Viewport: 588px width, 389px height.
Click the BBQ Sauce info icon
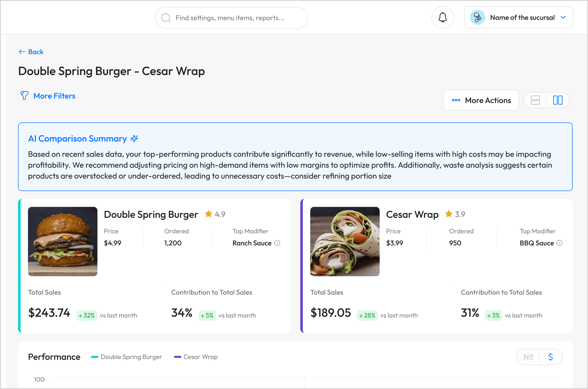point(559,243)
